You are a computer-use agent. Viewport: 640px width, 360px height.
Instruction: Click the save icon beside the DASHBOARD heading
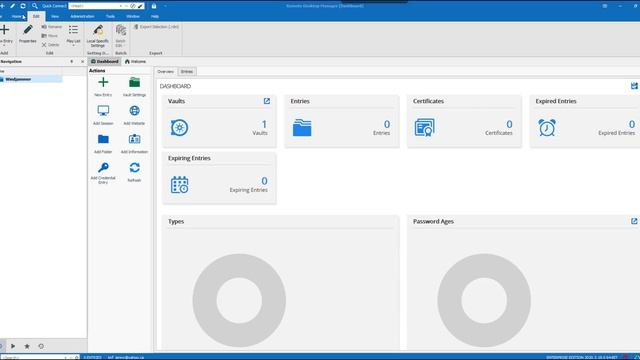click(634, 86)
